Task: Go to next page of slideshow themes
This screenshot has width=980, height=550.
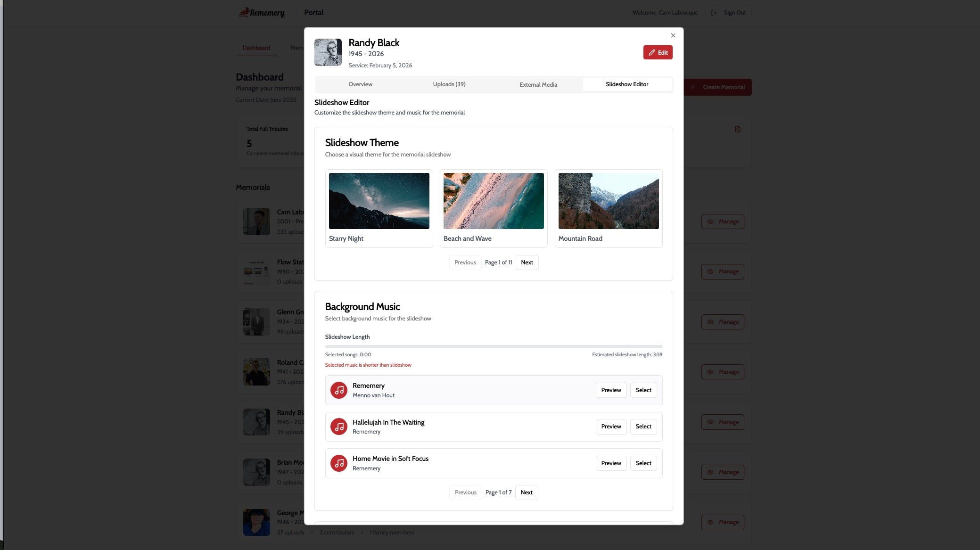Action: click(x=527, y=263)
